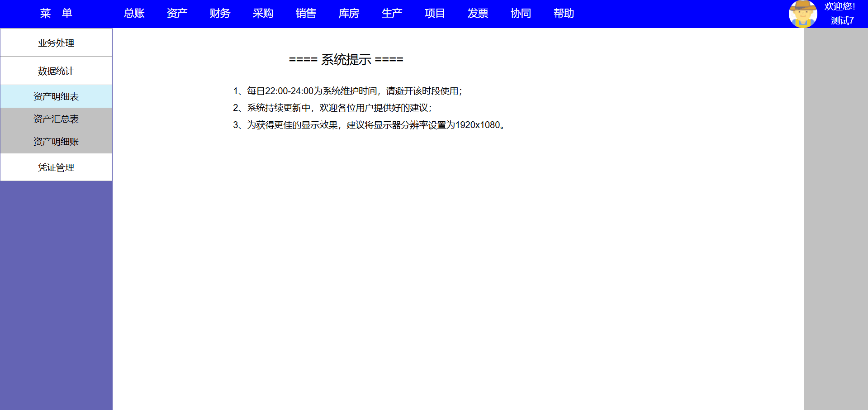Select the 财务 menu item
The width and height of the screenshot is (868, 410).
pos(220,14)
